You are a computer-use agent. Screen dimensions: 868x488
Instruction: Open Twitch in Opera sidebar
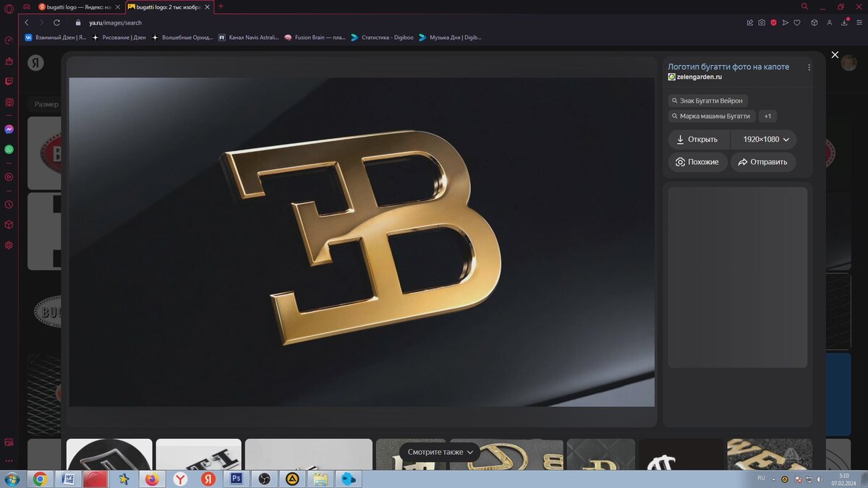click(x=9, y=82)
